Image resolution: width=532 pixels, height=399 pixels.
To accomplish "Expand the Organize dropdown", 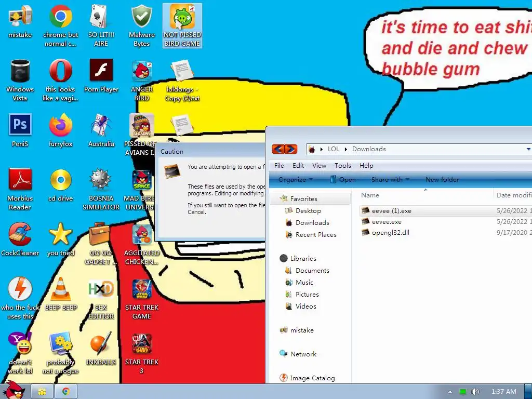I will (x=295, y=179).
